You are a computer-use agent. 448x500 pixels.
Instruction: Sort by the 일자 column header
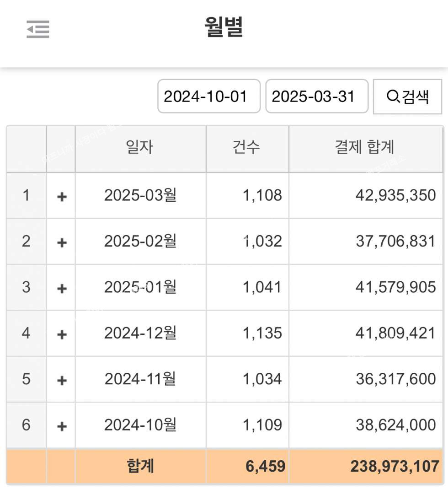click(x=140, y=147)
